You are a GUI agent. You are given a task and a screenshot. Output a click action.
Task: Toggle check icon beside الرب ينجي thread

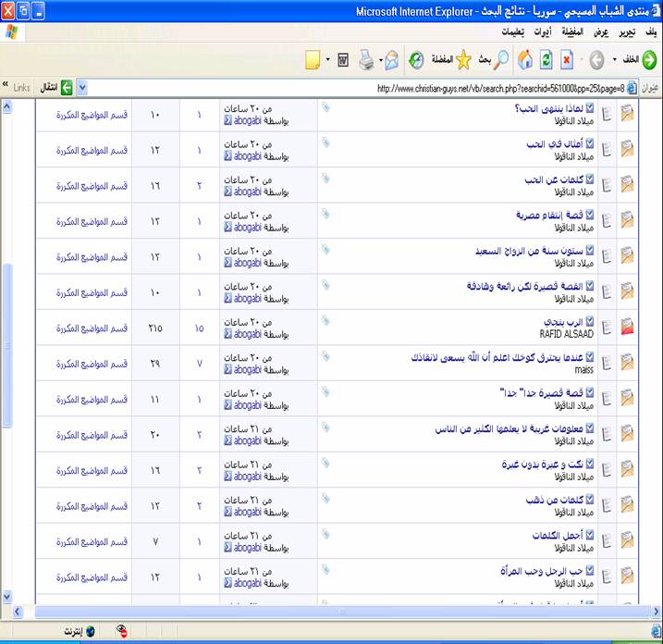[590, 321]
